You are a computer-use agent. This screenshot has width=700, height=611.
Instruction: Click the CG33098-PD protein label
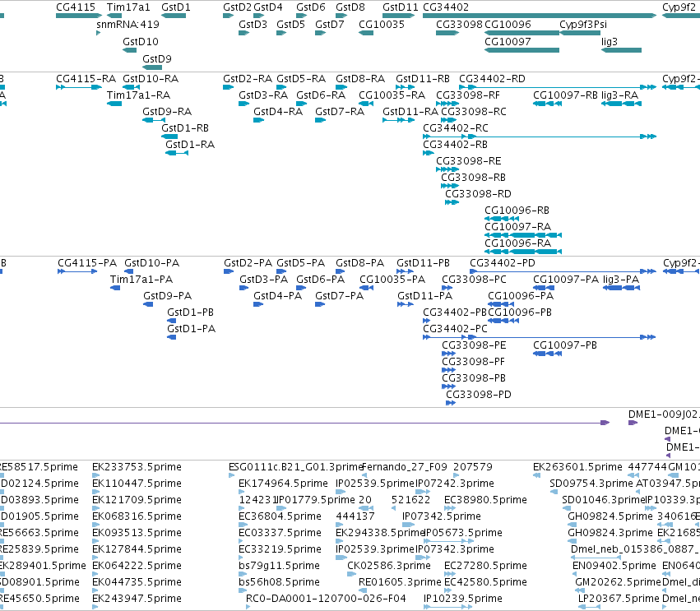click(479, 395)
